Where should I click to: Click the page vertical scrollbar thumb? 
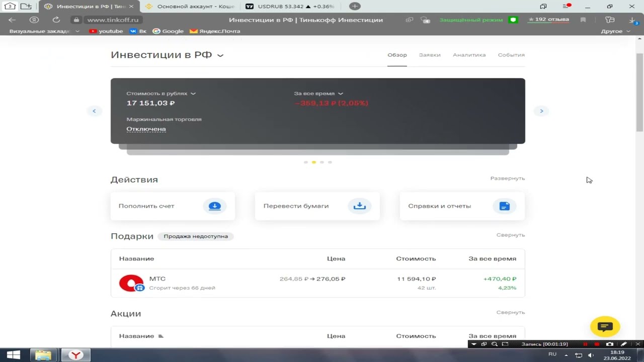(x=639, y=92)
